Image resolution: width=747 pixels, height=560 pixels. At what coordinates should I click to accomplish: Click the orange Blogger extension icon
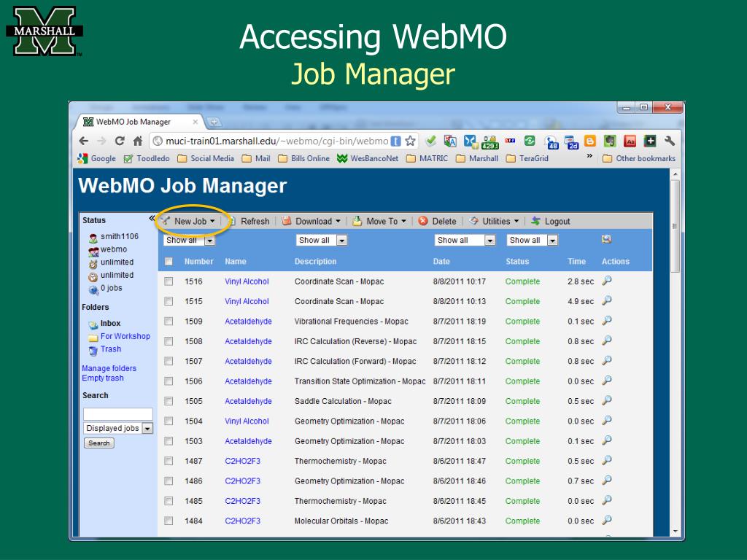click(589, 141)
